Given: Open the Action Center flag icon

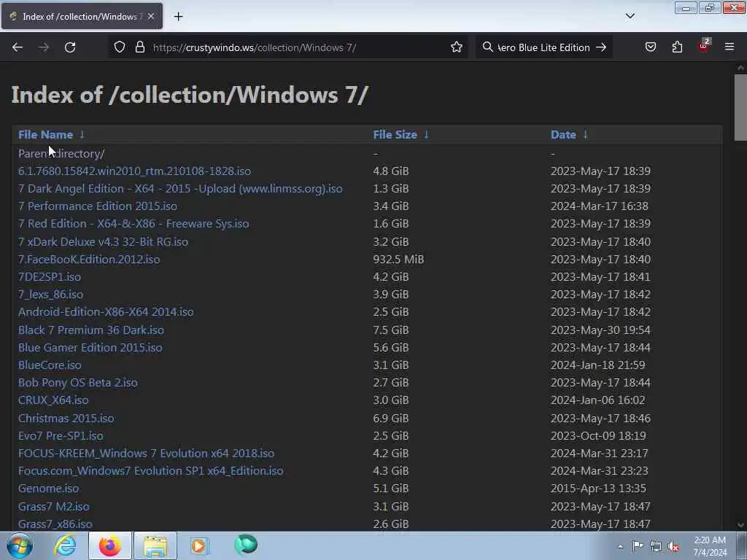Looking at the screenshot, I should [638, 546].
